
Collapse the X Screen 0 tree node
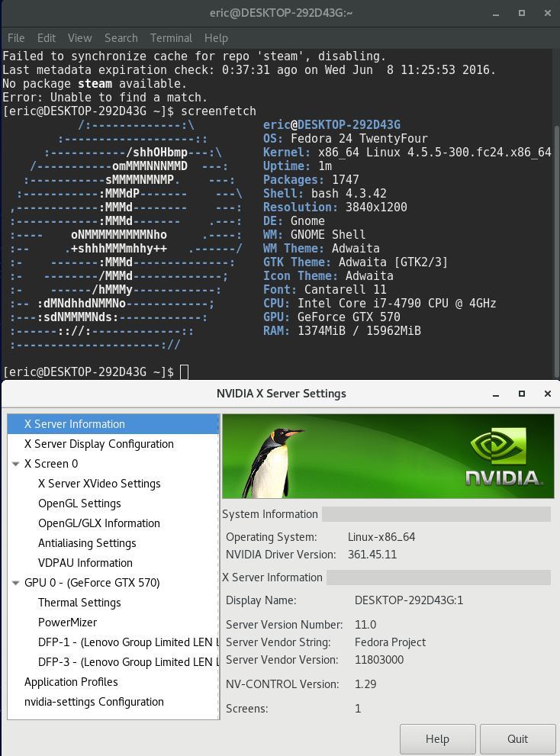coord(15,464)
